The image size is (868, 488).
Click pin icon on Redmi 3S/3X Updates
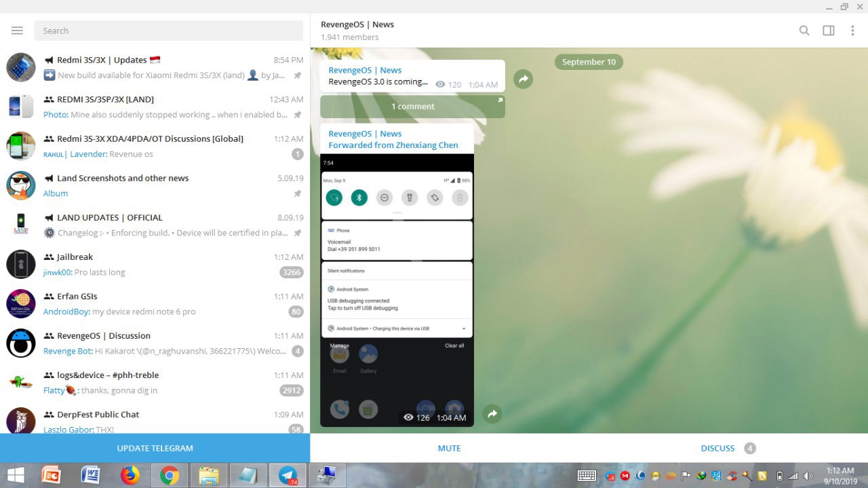[297, 75]
